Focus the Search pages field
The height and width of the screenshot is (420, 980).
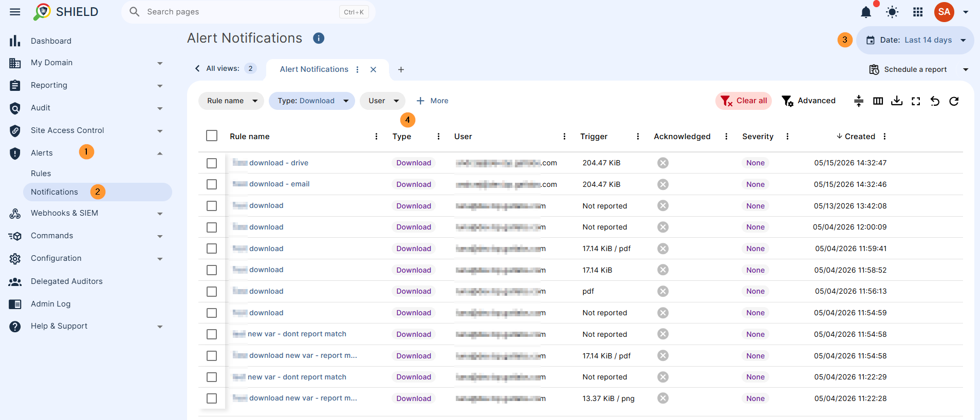[248, 12]
